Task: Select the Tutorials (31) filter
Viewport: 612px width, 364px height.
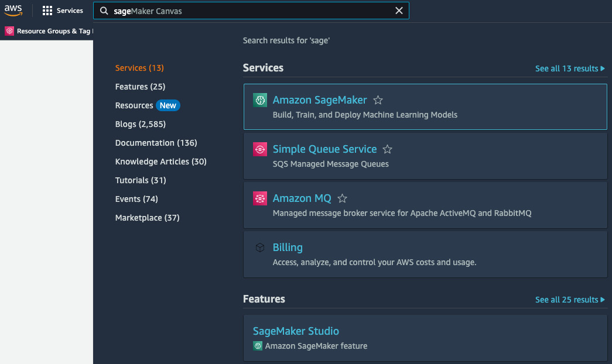Action: point(141,180)
